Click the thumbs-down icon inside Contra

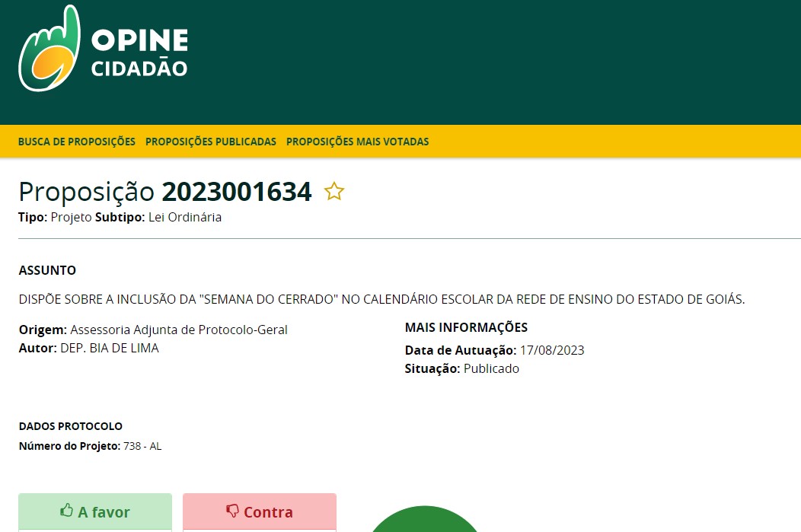click(x=232, y=511)
